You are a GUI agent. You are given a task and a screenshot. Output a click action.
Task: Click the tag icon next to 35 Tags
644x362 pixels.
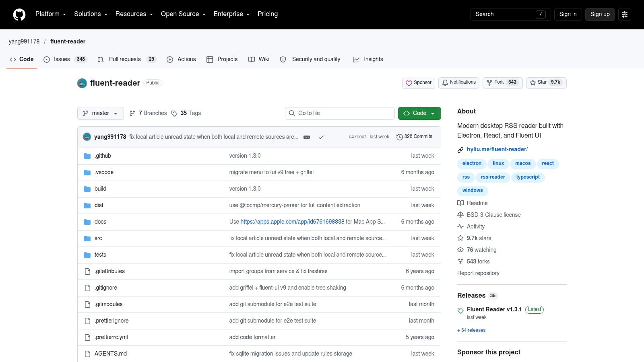click(x=174, y=113)
